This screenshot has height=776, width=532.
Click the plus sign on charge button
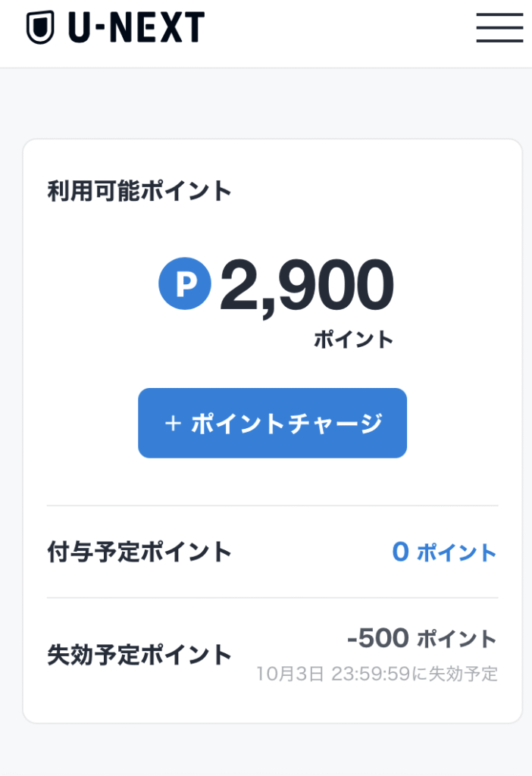coord(172,424)
